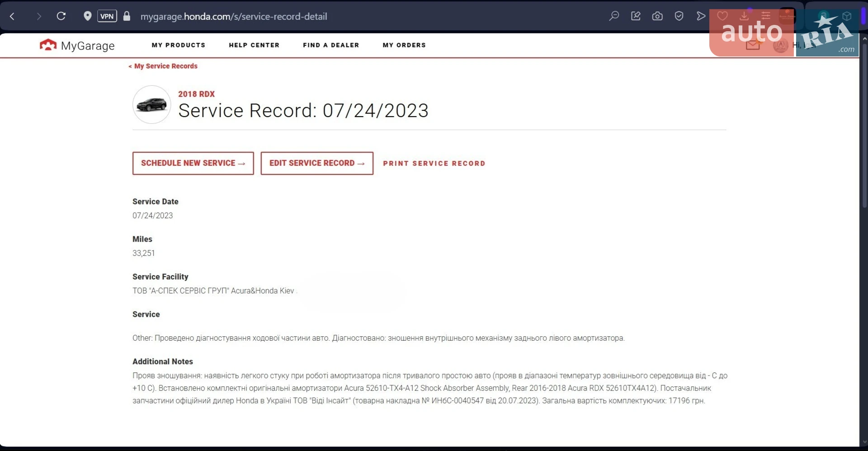The height and width of the screenshot is (451, 868).
Task: Open the send arrow icon in the toolbar
Action: pyautogui.click(x=701, y=16)
